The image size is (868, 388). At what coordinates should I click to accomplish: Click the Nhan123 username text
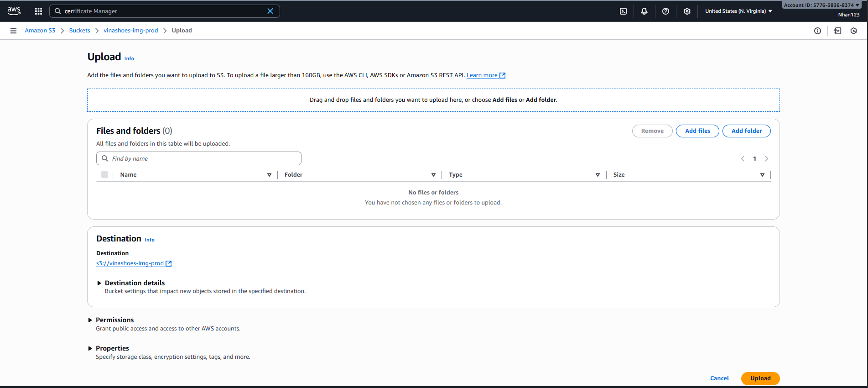pos(849,15)
